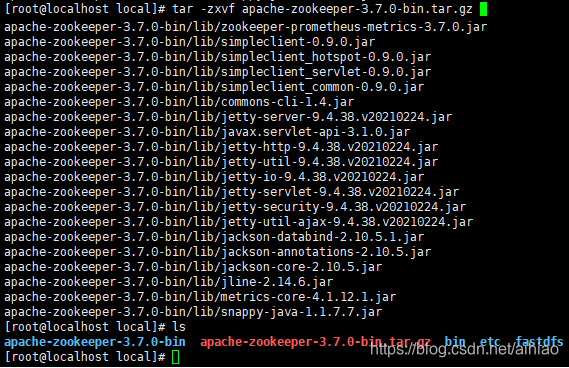Click the red apache-zookeeper-3.7.0-bin.tar.gz archive name
Screen dimensions: 569x368
click(x=315, y=342)
